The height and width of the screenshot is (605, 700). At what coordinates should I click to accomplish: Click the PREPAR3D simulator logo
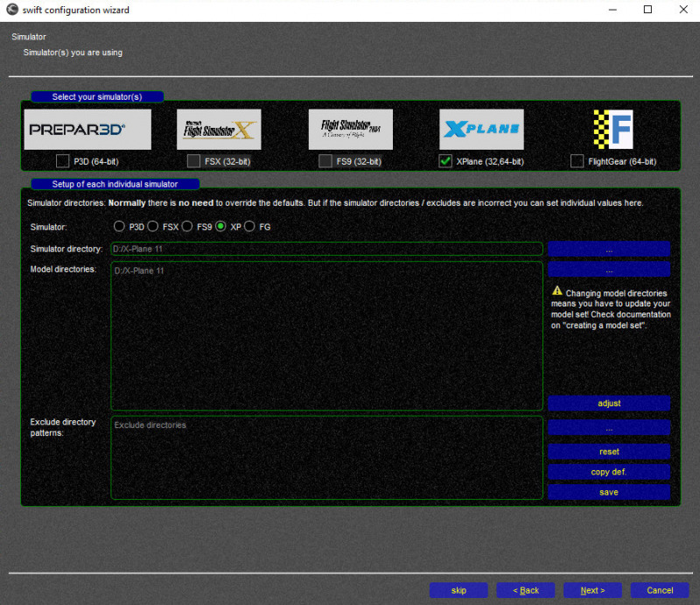pyautogui.click(x=87, y=129)
